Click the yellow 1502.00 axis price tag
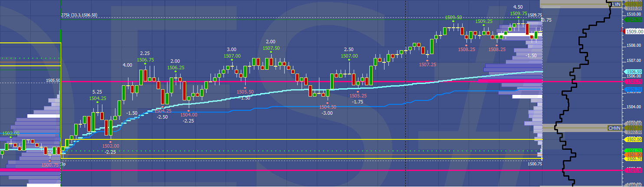This screenshot has height=187, width=644. [x=634, y=139]
